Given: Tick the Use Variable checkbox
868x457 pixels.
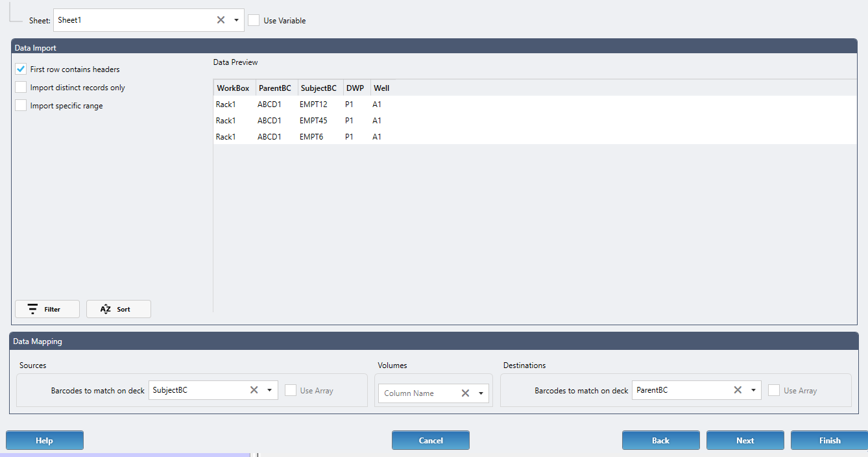Looking at the screenshot, I should click(x=254, y=21).
